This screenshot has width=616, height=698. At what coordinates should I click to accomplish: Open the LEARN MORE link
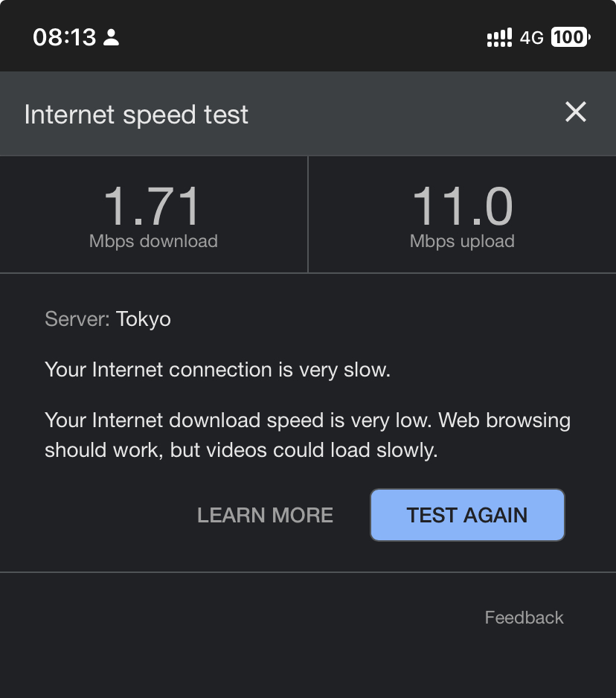click(x=265, y=515)
